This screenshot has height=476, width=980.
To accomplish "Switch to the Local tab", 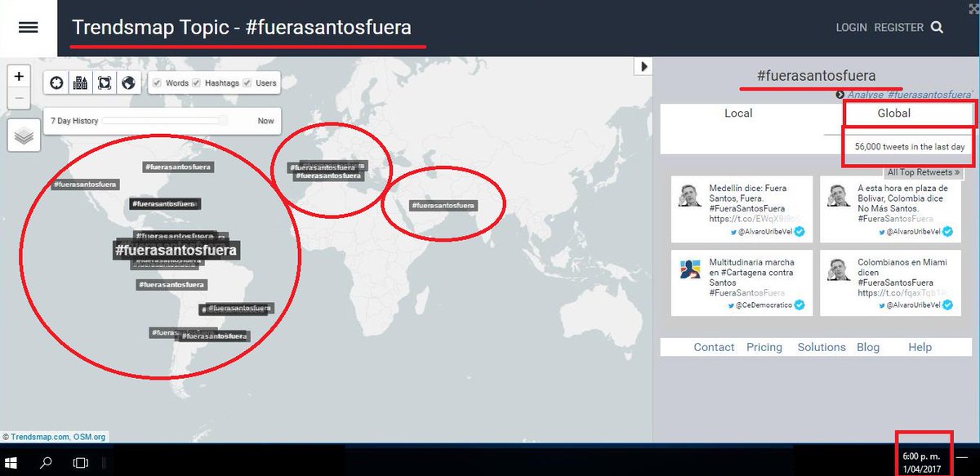I will [738, 113].
